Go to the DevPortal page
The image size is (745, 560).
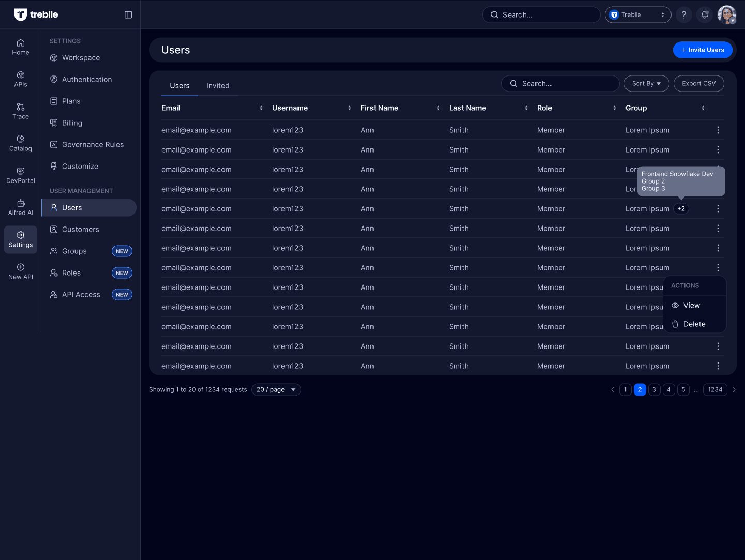21,175
